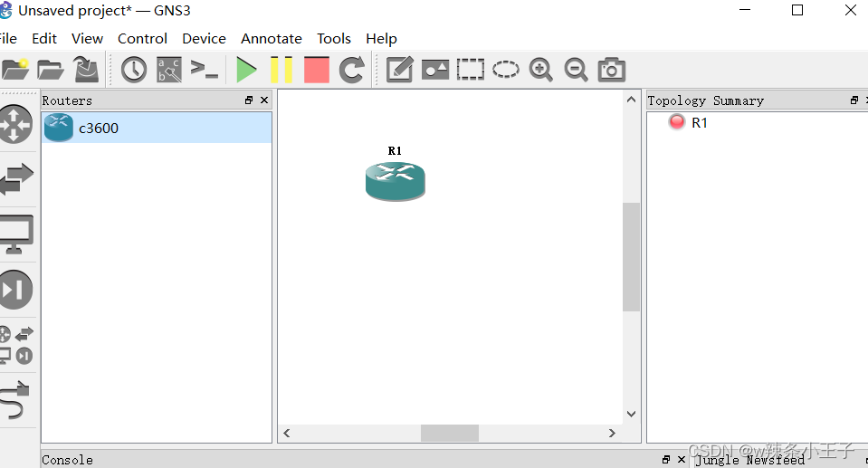Image resolution: width=868 pixels, height=468 pixels.
Task: Reload all devices icon
Action: (x=351, y=70)
